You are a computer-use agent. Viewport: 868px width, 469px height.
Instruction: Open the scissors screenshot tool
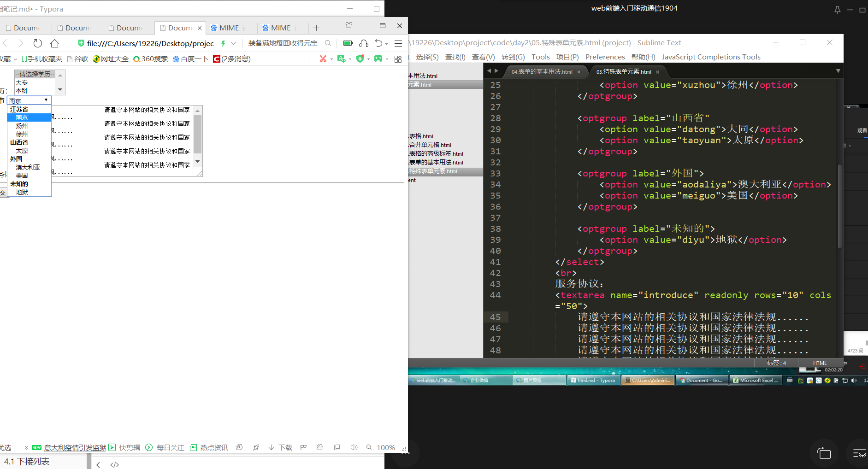323,59
